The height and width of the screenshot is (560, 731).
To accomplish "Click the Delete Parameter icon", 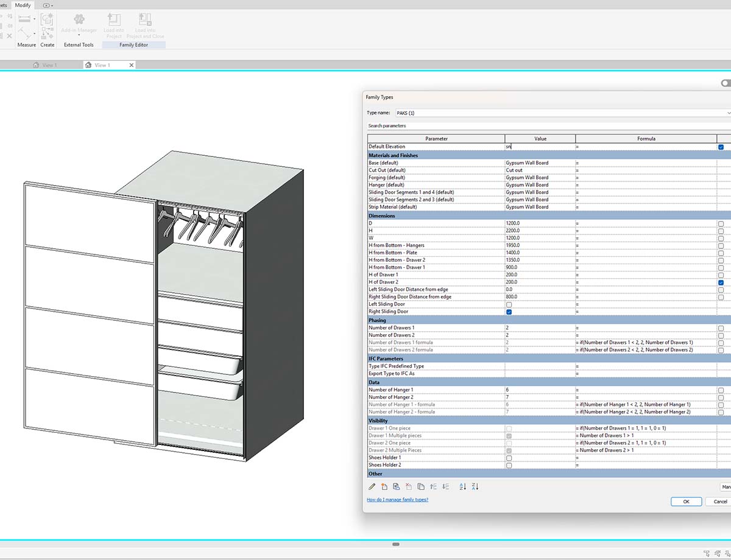I will [409, 486].
